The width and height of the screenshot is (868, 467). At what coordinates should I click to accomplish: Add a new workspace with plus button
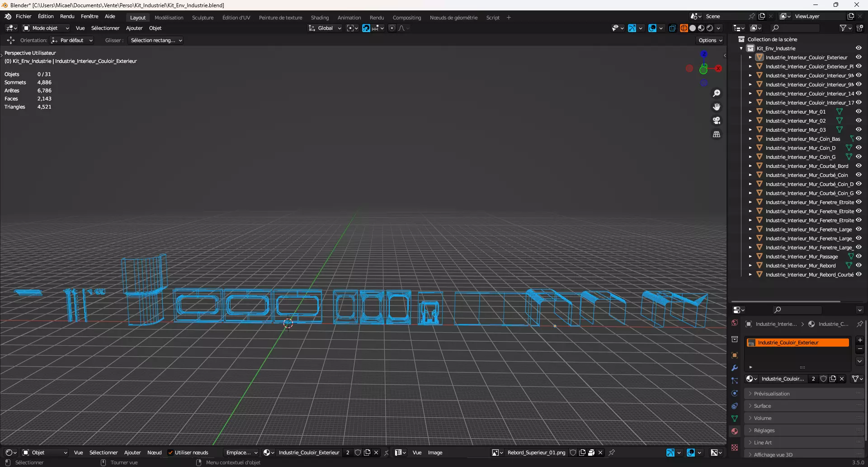coord(509,18)
